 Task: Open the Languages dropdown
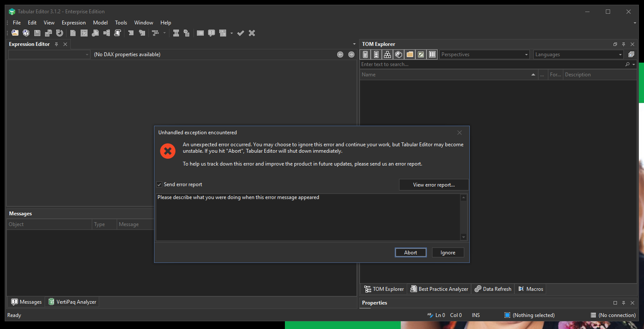point(578,54)
